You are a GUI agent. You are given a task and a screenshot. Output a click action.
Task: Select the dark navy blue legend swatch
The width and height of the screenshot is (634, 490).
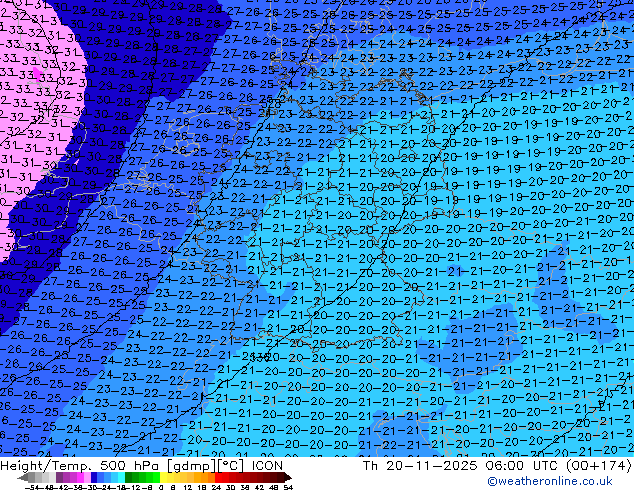click(x=94, y=477)
